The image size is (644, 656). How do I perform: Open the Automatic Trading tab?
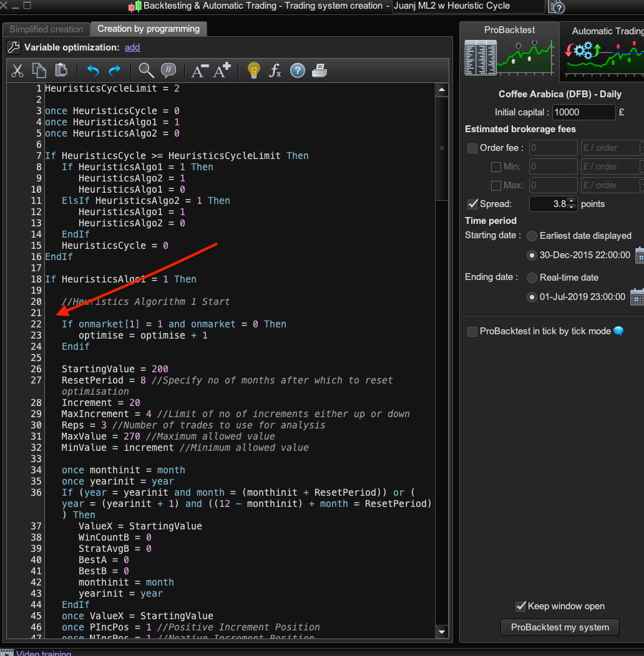[x=604, y=31]
